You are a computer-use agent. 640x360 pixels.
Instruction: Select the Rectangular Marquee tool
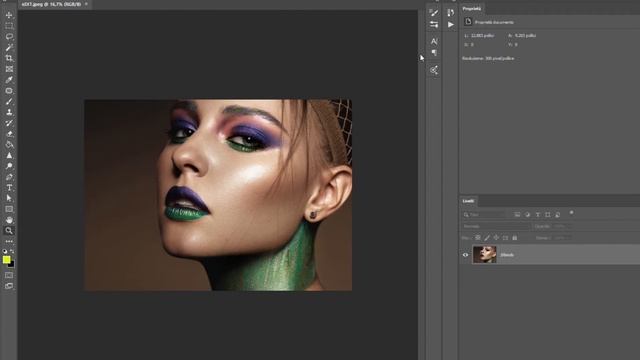point(9,26)
